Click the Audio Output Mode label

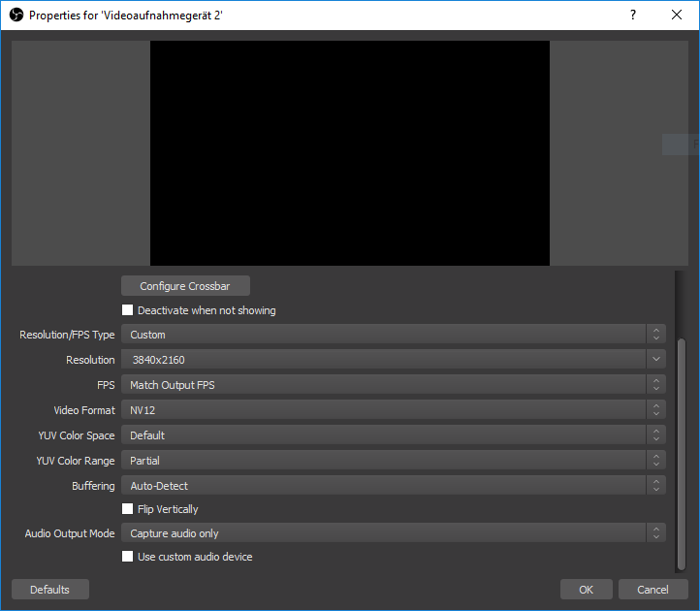click(70, 533)
